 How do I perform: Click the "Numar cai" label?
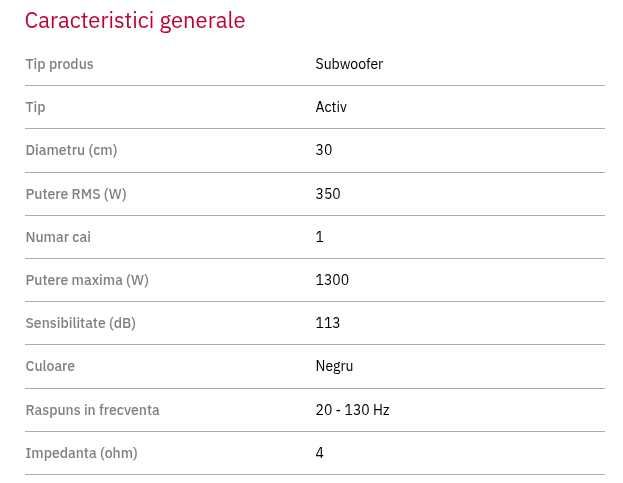coord(58,237)
